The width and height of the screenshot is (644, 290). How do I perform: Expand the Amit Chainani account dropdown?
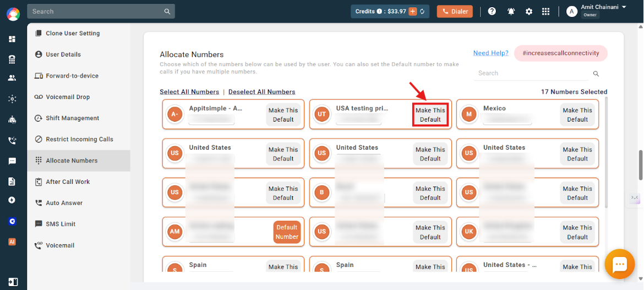[624, 7]
